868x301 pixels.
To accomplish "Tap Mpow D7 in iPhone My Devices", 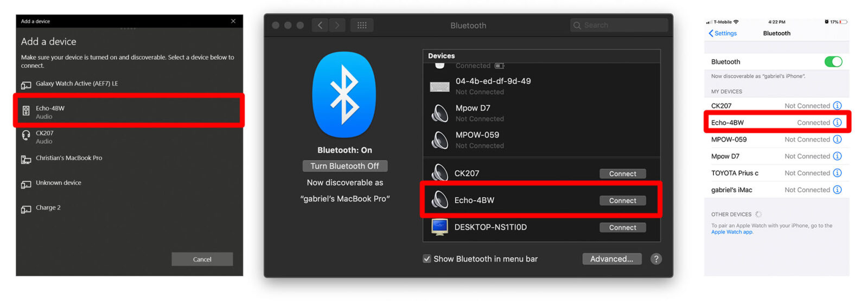I will click(776, 156).
